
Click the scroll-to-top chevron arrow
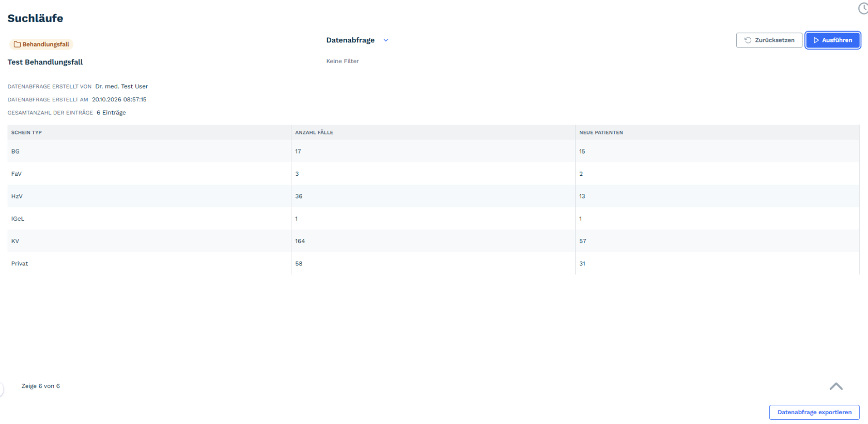coord(836,386)
